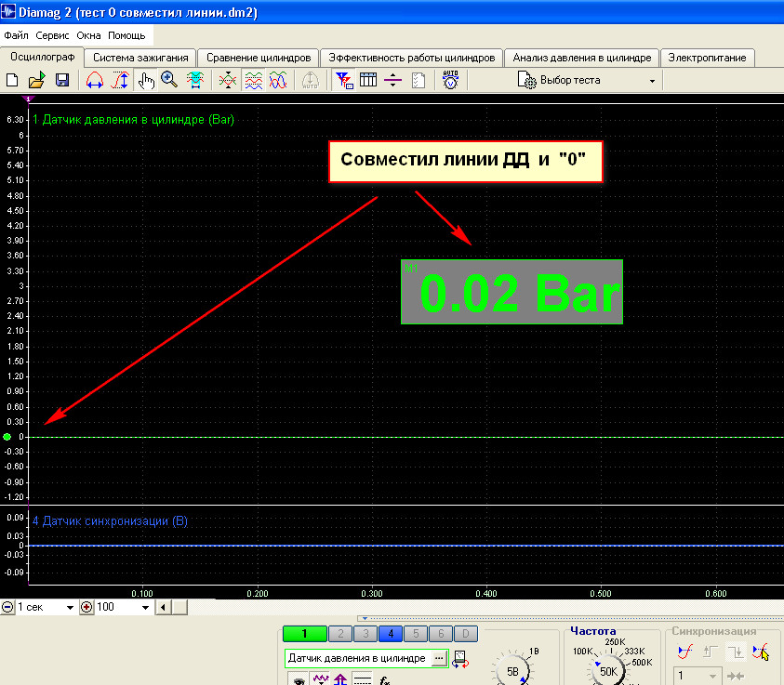Viewport: 784px width, 685px height.
Task: Open the sync channel 1 dropdown
Action: (x=712, y=676)
